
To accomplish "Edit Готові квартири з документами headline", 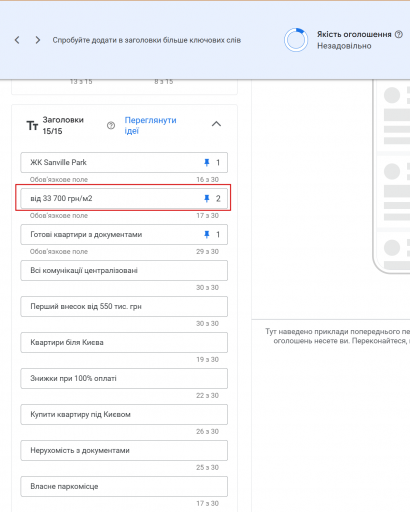I will (x=124, y=234).
